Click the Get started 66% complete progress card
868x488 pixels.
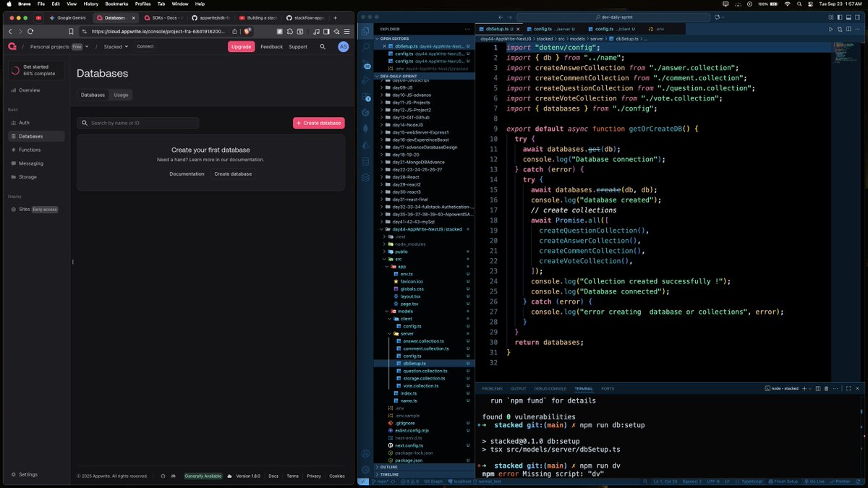(36, 70)
